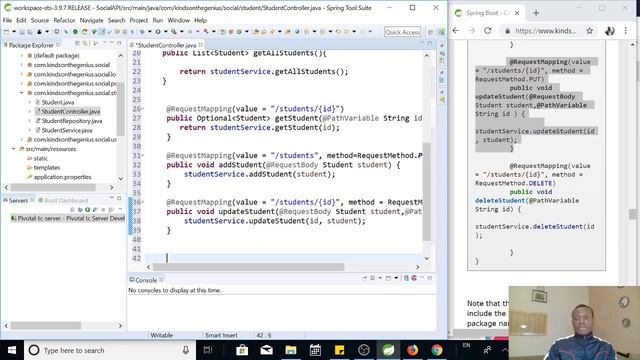Open a new Chrome tab
This screenshot has width=640, height=360.
coord(536,13)
